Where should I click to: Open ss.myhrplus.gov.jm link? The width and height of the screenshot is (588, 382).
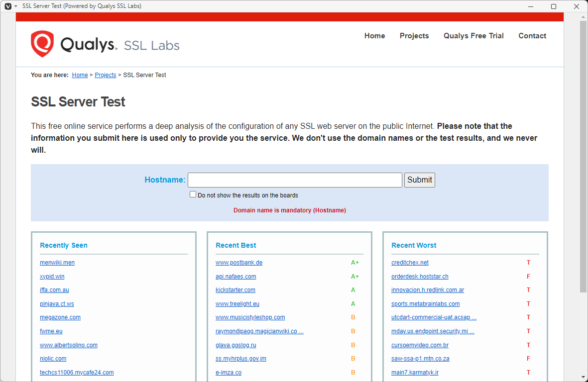tap(241, 359)
